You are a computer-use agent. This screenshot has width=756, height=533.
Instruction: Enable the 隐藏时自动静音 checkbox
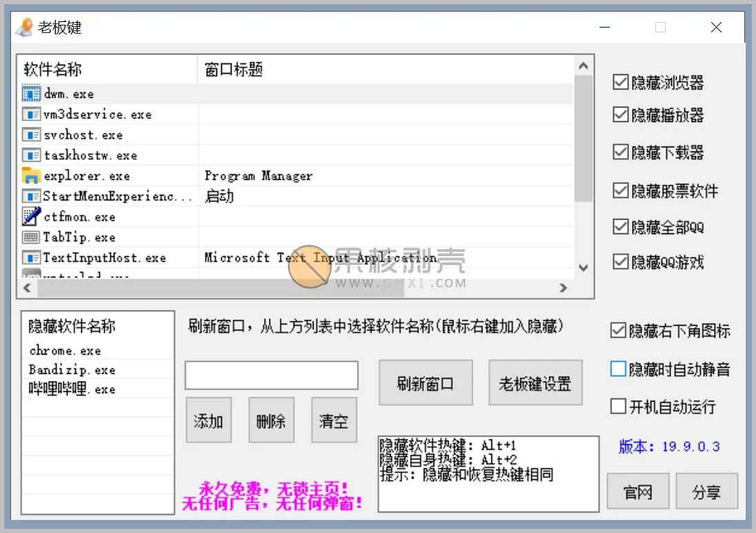tap(619, 368)
